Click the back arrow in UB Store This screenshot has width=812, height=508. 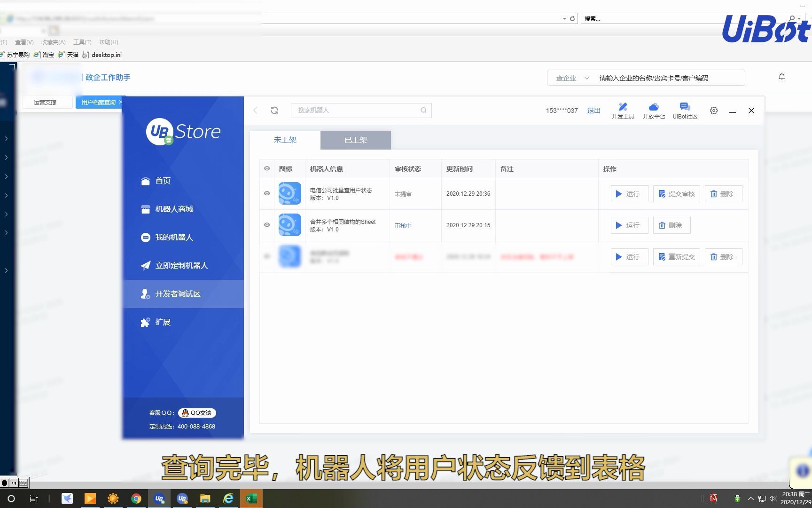(255, 110)
